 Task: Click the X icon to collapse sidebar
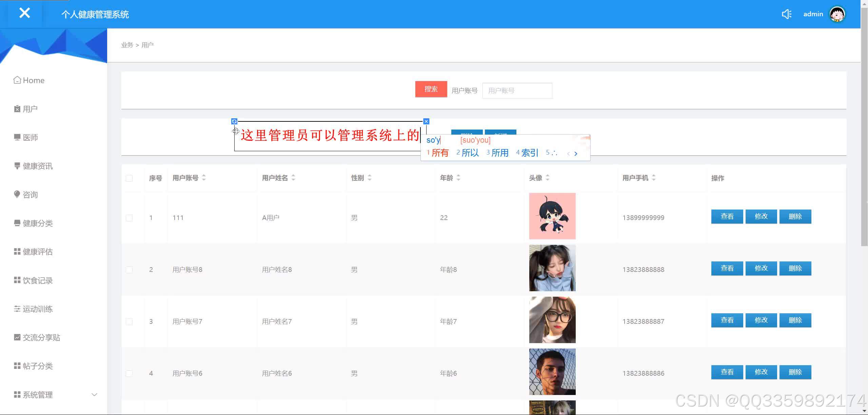[24, 13]
